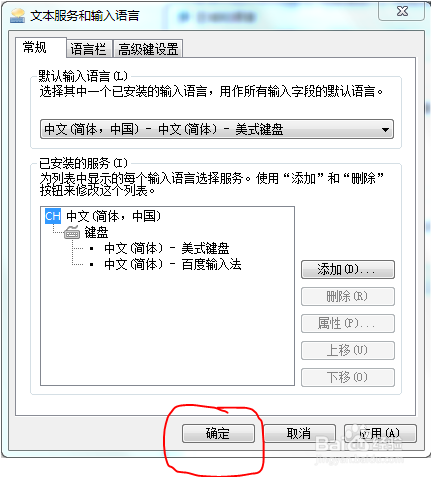432x477 pixels.
Task: Select 中文(简体) - 美式键盘 in services list
Action: pos(167,248)
